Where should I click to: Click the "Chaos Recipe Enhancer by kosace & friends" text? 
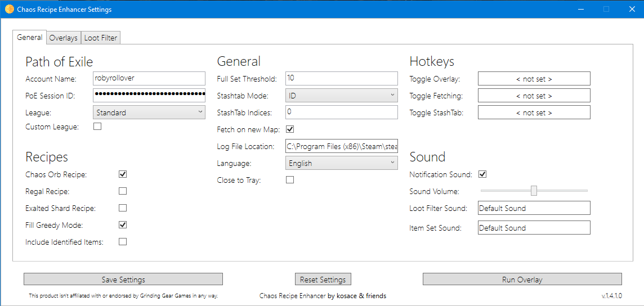point(323,295)
